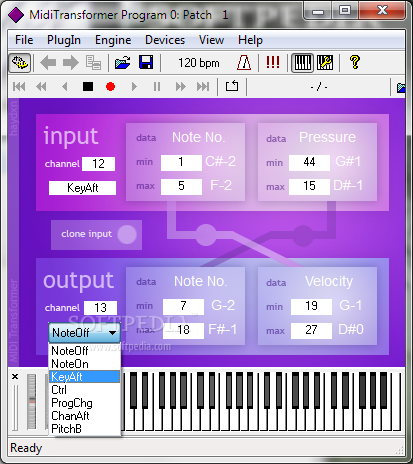The image size is (413, 464).
Task: Open the Devices menu
Action: point(165,40)
